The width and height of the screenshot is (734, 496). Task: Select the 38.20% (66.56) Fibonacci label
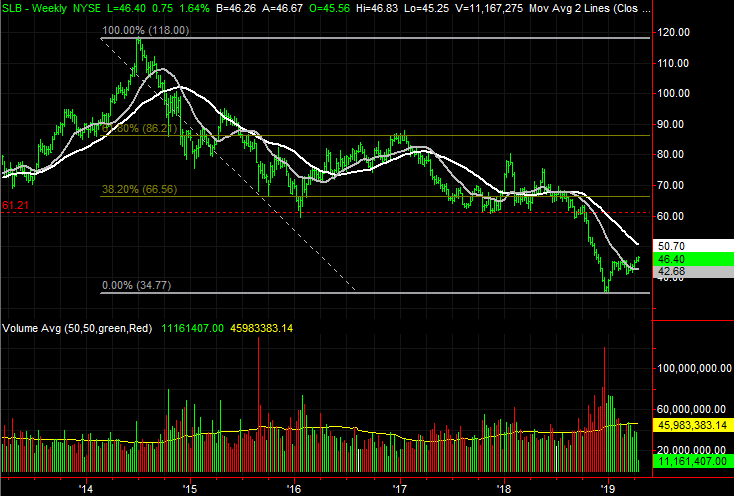click(139, 189)
